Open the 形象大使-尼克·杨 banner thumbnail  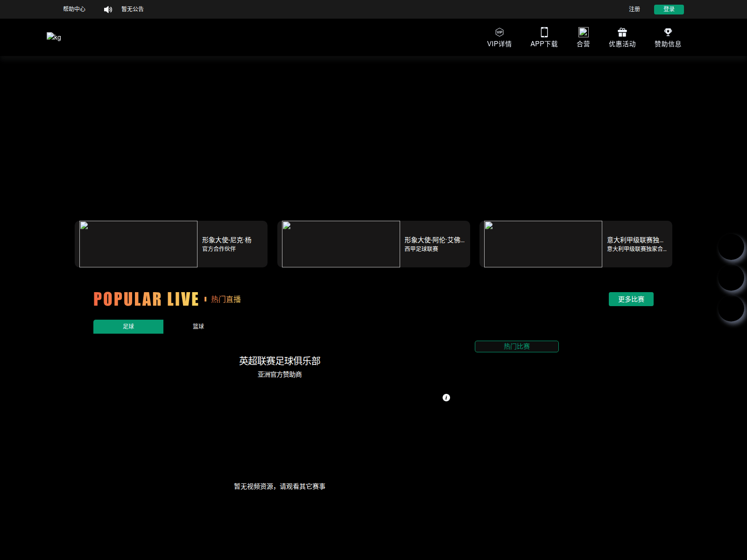pyautogui.click(x=138, y=244)
